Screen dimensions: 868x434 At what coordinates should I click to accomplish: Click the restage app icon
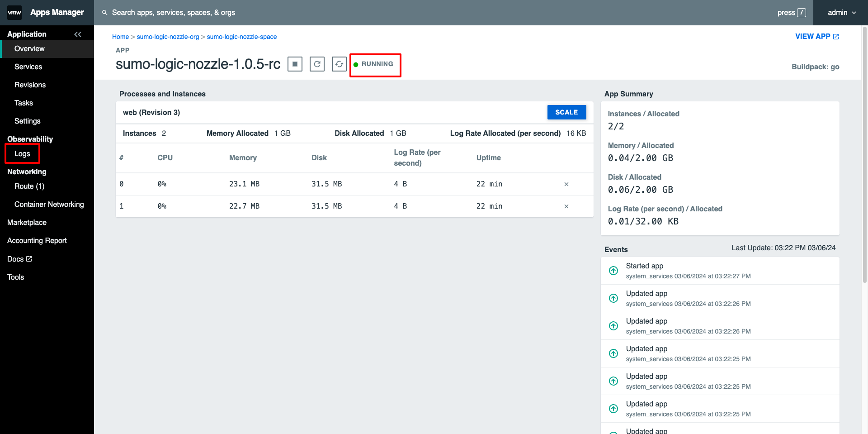(x=339, y=64)
